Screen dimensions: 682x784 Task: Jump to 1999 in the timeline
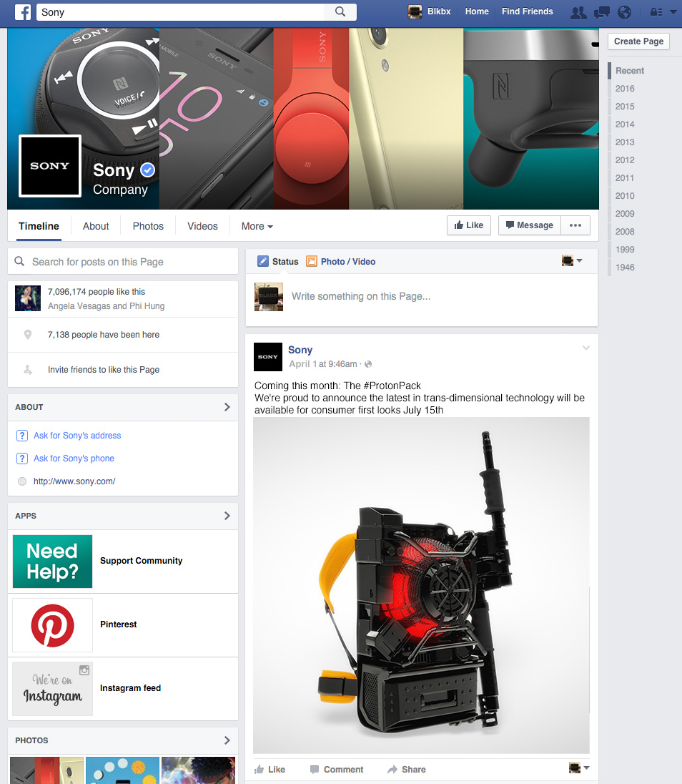pos(625,250)
